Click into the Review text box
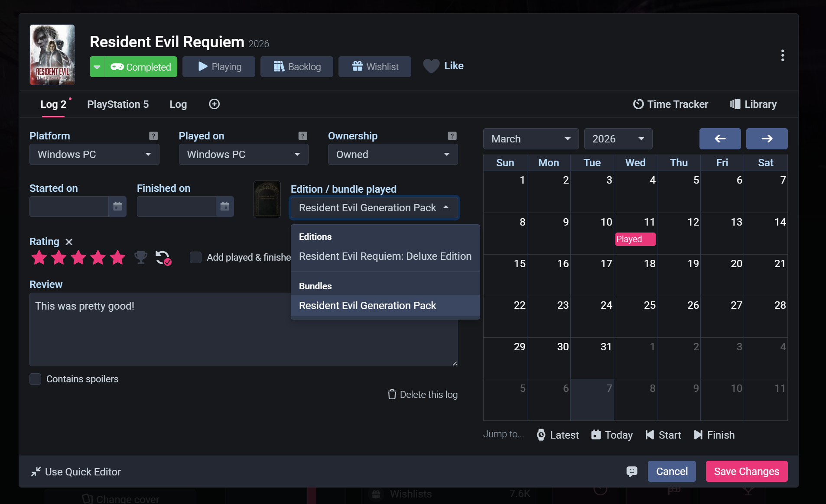Viewport: 826px width, 504px height. 244,330
